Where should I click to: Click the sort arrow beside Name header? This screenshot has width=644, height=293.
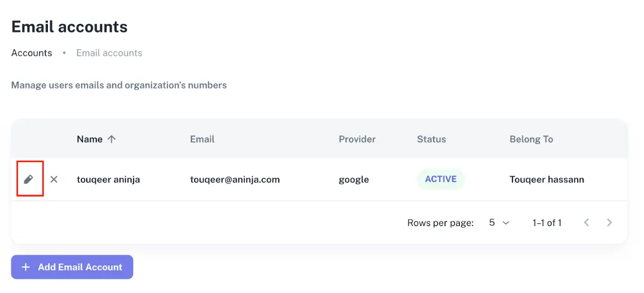tap(111, 139)
